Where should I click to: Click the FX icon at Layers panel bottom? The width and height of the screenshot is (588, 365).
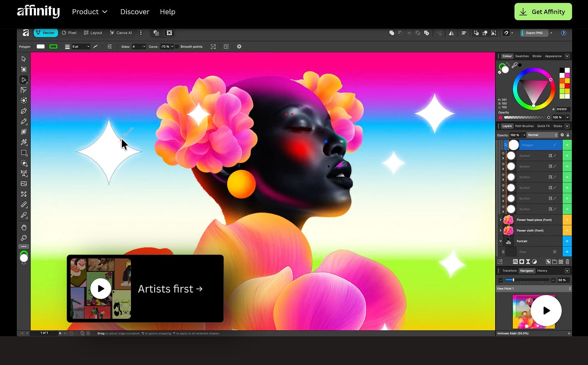(515, 262)
